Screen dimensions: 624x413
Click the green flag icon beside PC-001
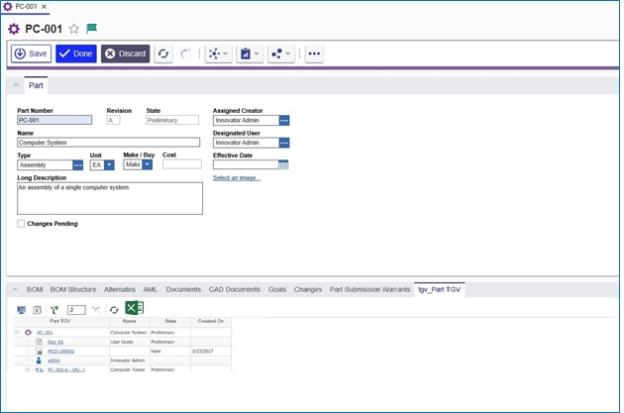coord(92,28)
